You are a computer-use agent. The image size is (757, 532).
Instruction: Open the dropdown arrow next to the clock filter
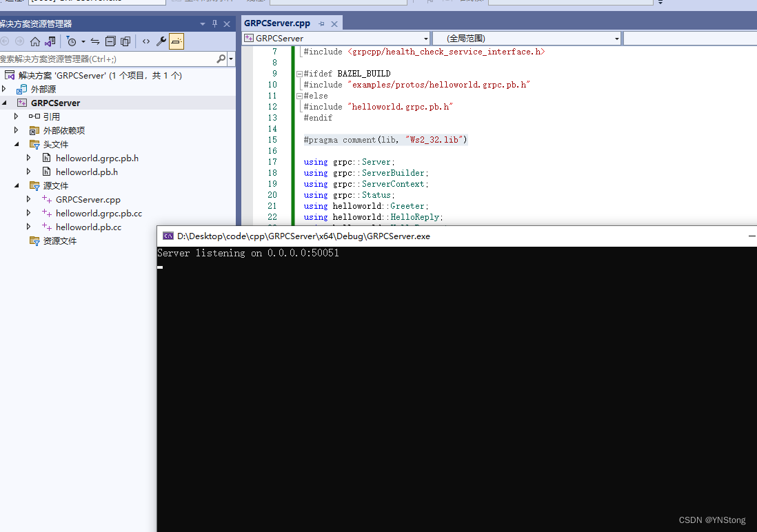click(83, 42)
